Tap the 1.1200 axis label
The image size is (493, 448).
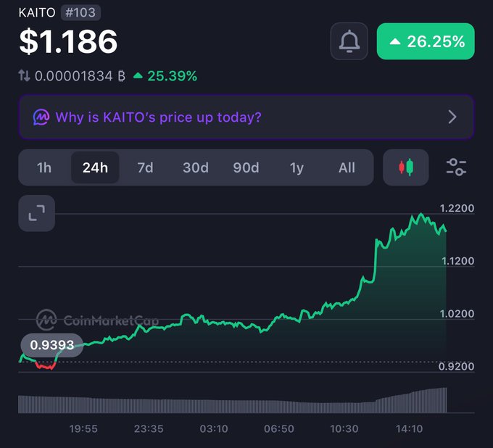pos(457,261)
